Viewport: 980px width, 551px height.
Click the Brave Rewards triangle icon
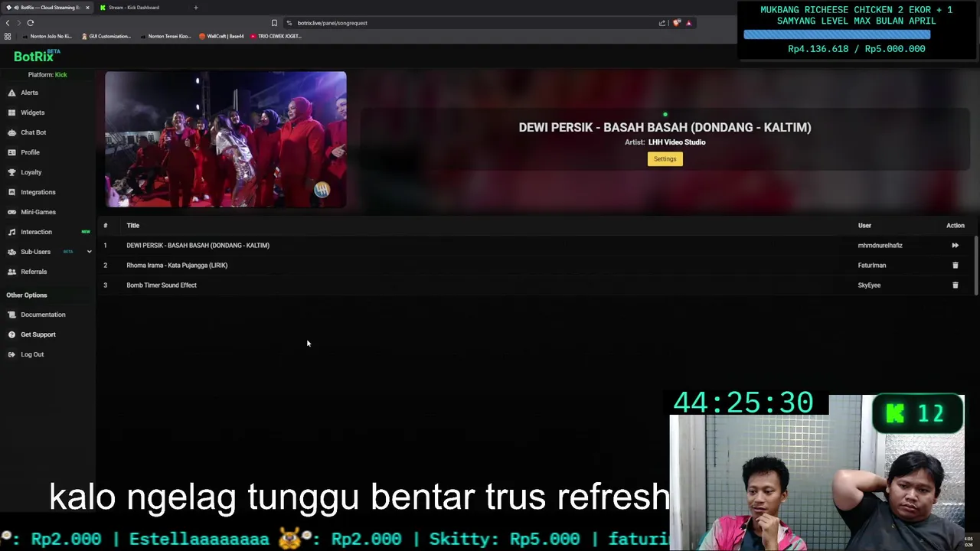click(x=688, y=23)
